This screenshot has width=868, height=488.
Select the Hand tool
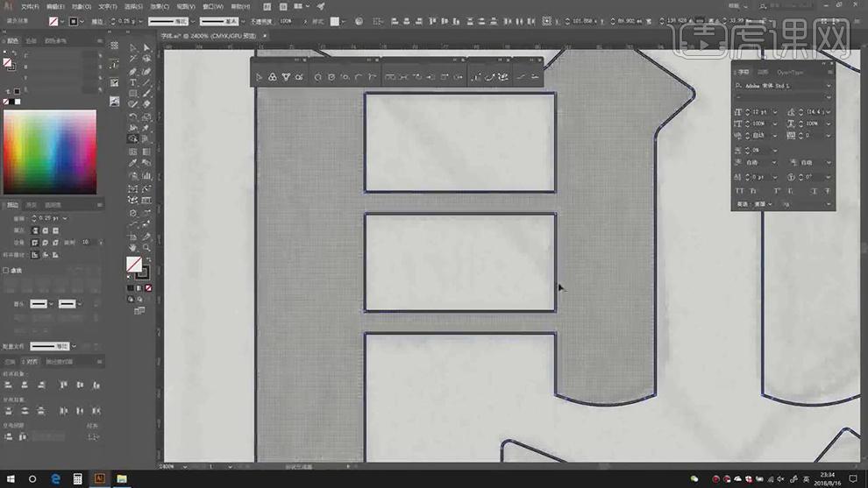[133, 247]
